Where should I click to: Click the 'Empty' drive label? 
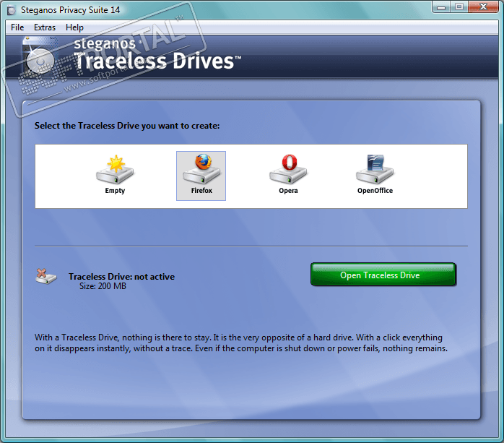coord(115,191)
